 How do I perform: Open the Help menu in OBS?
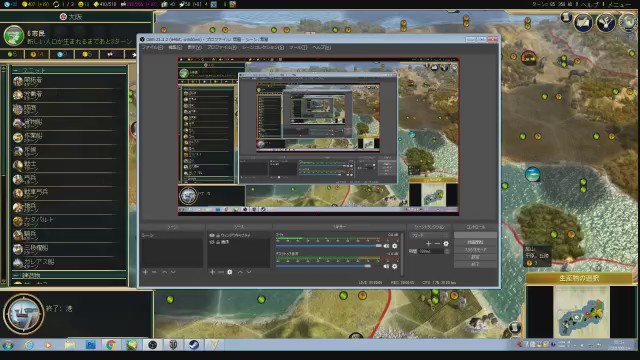click(x=322, y=48)
